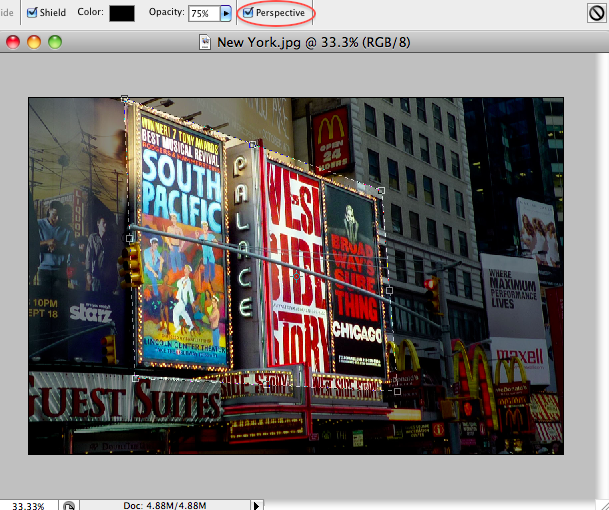Click the document icon in title bar
The width and height of the screenshot is (609, 510).
[205, 42]
